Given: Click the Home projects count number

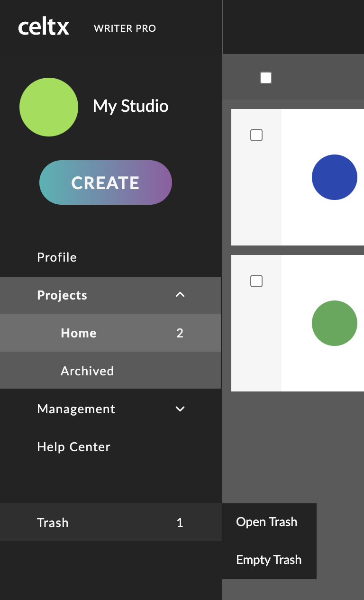Looking at the screenshot, I should point(180,333).
